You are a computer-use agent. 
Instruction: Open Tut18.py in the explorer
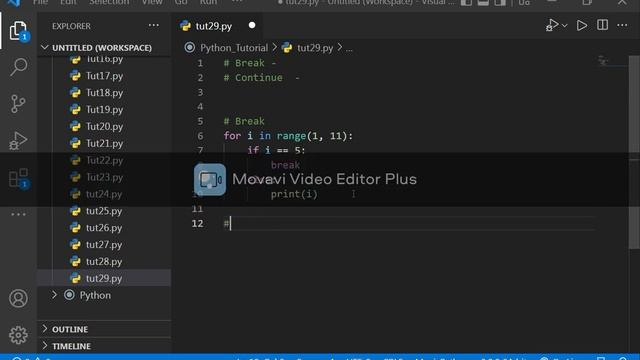click(x=104, y=93)
